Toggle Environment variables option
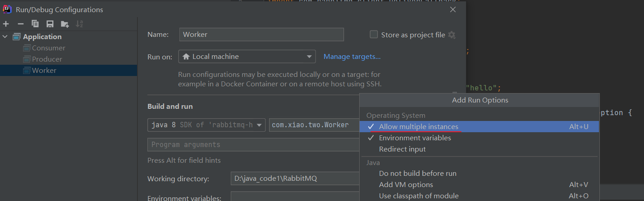This screenshot has width=644, height=201. (479, 138)
